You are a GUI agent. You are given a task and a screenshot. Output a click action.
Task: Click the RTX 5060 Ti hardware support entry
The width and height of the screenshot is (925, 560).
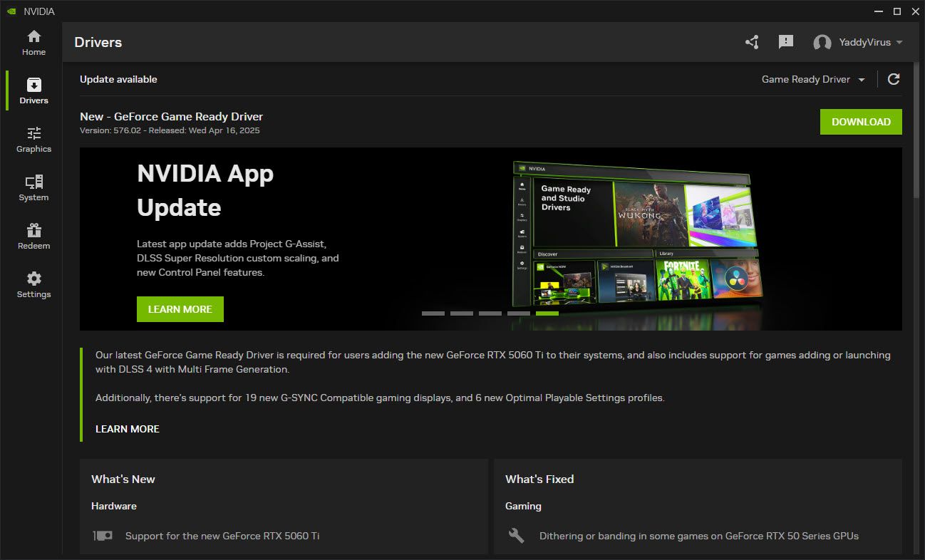tap(222, 536)
